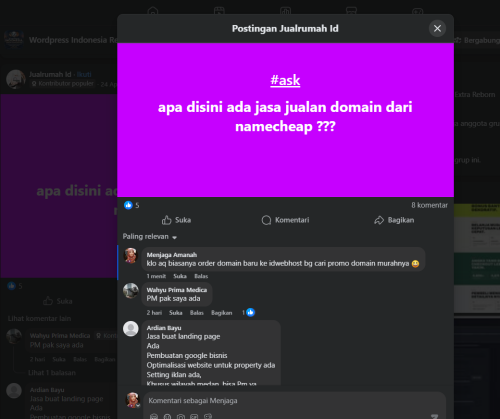
Task: Open the Wordpress Indonesia group title in the background
Action: 73,40
